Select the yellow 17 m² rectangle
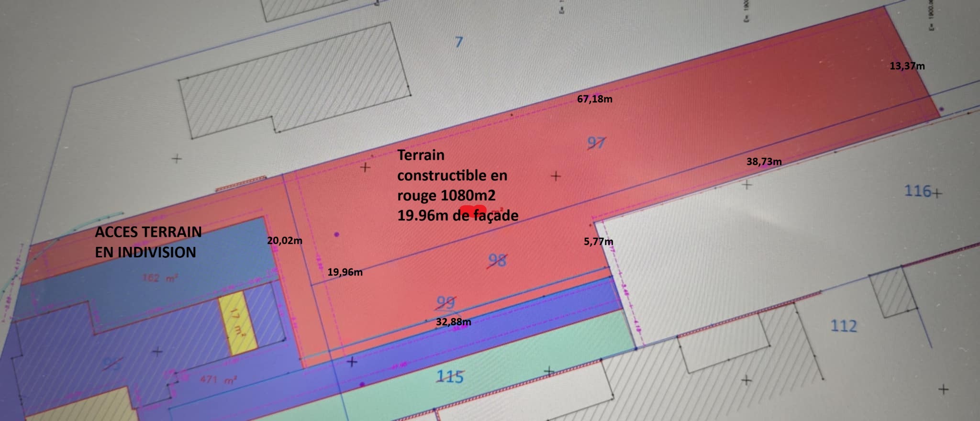This screenshot has height=421, width=980. (x=238, y=325)
